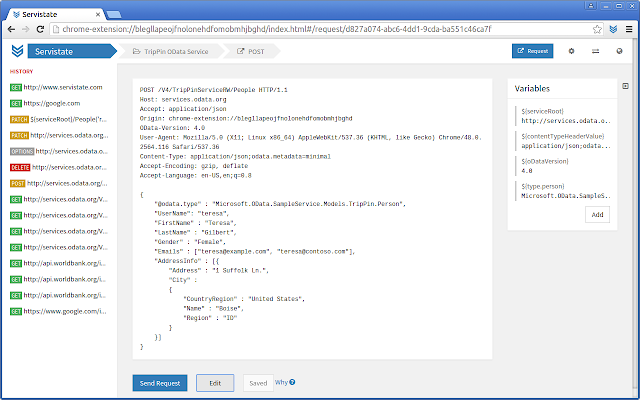Reload the page with refresh icon

pyautogui.click(x=40, y=29)
